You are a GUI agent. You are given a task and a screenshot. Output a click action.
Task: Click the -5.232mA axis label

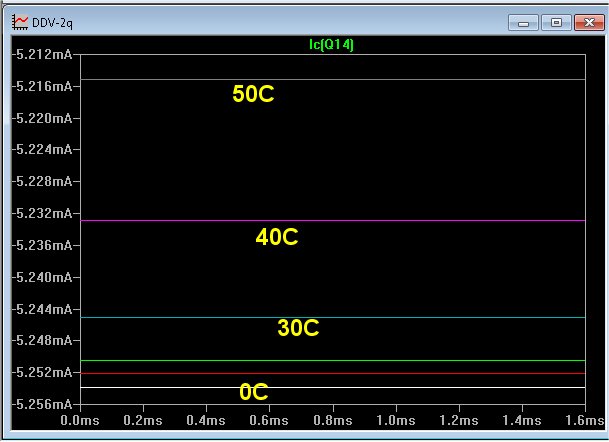[42, 213]
